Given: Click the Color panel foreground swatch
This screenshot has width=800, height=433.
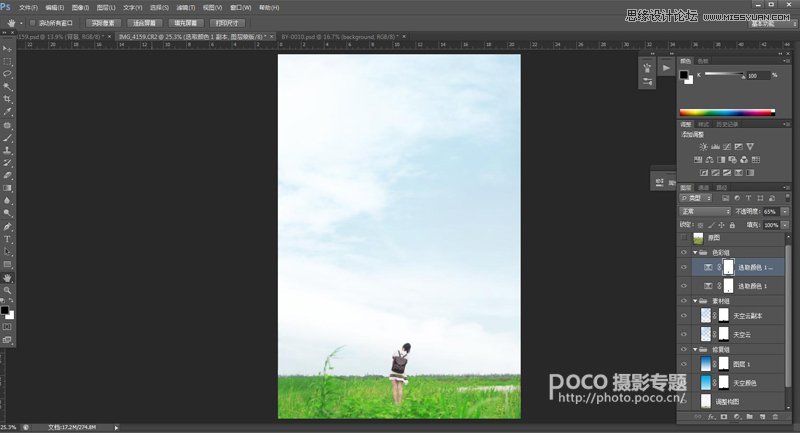Looking at the screenshot, I should pos(684,75).
